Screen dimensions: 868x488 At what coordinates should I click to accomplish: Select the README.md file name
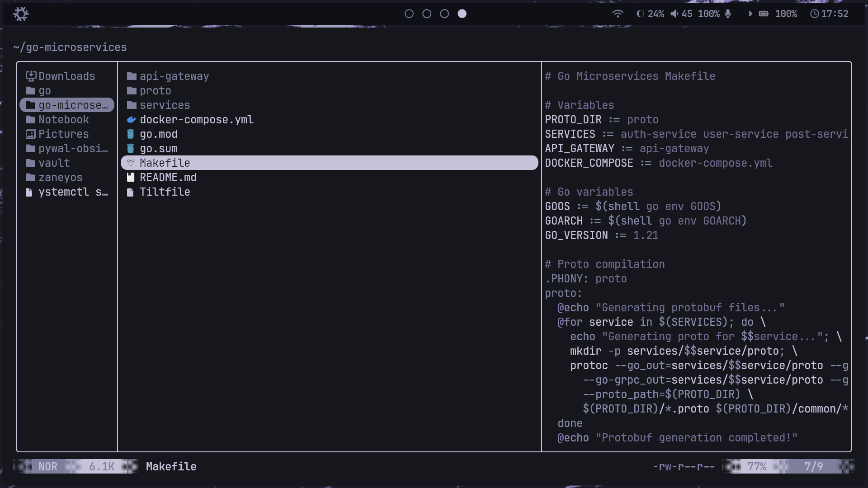pos(168,177)
